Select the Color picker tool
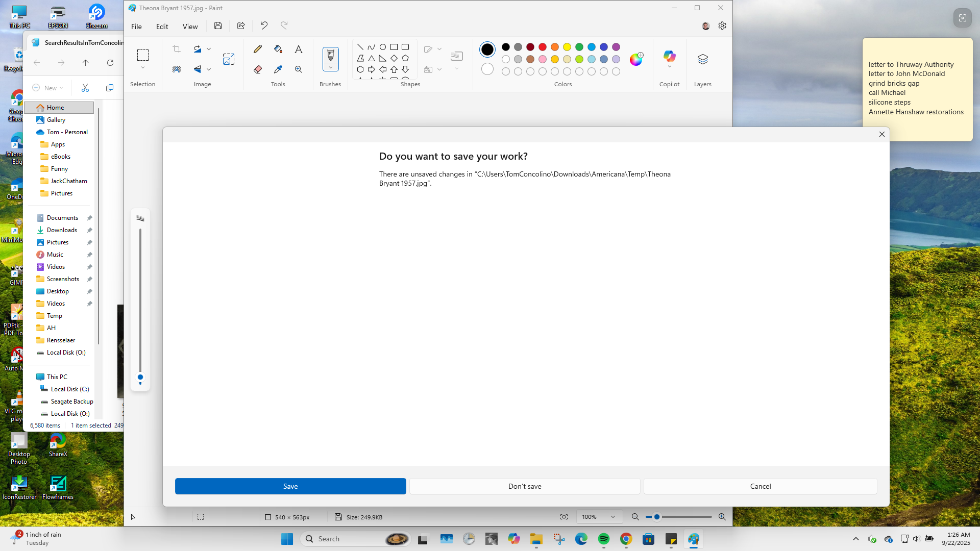 pyautogui.click(x=278, y=69)
